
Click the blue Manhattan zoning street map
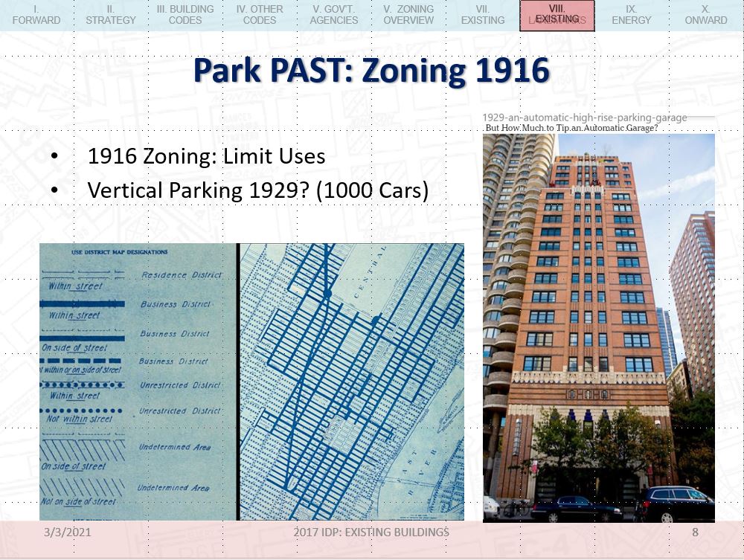point(352,382)
